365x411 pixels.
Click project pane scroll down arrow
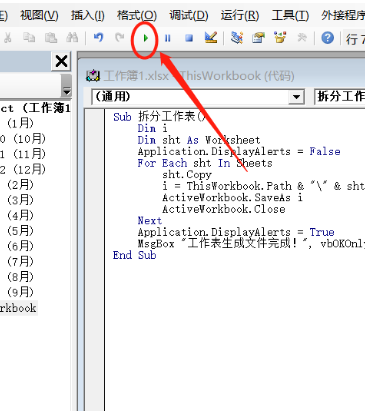pyautogui.click(x=67, y=91)
